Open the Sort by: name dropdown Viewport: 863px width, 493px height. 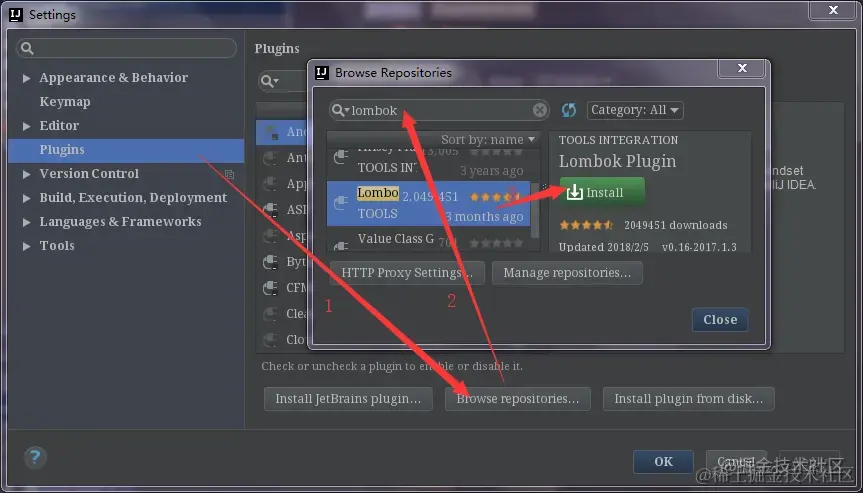(488, 140)
